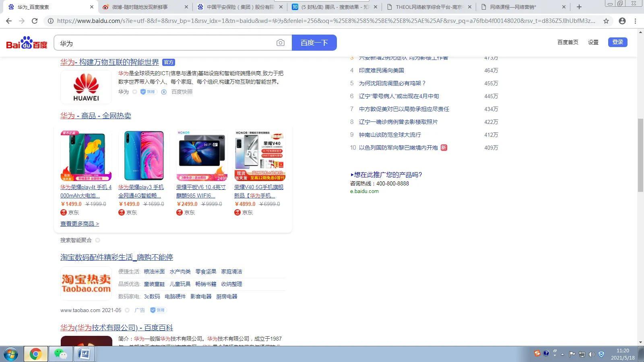Open Chrome three-dot menu
644x362 pixels.
[x=636, y=21]
